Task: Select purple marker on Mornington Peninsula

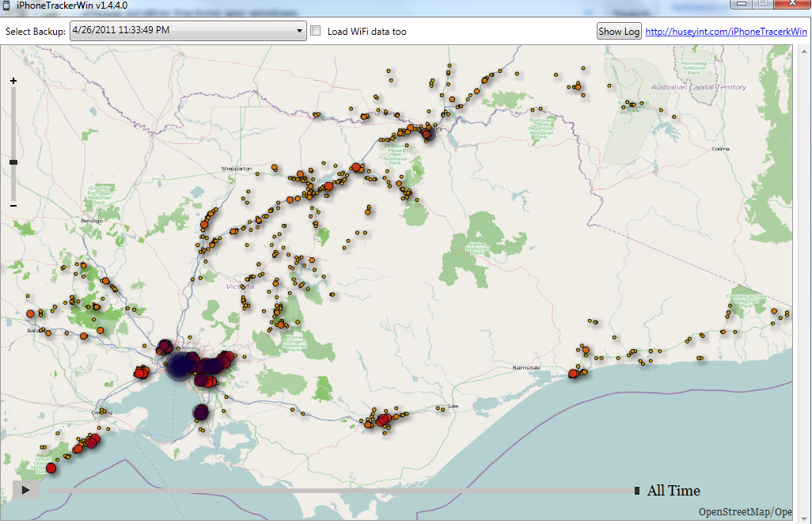Action: coord(201,412)
